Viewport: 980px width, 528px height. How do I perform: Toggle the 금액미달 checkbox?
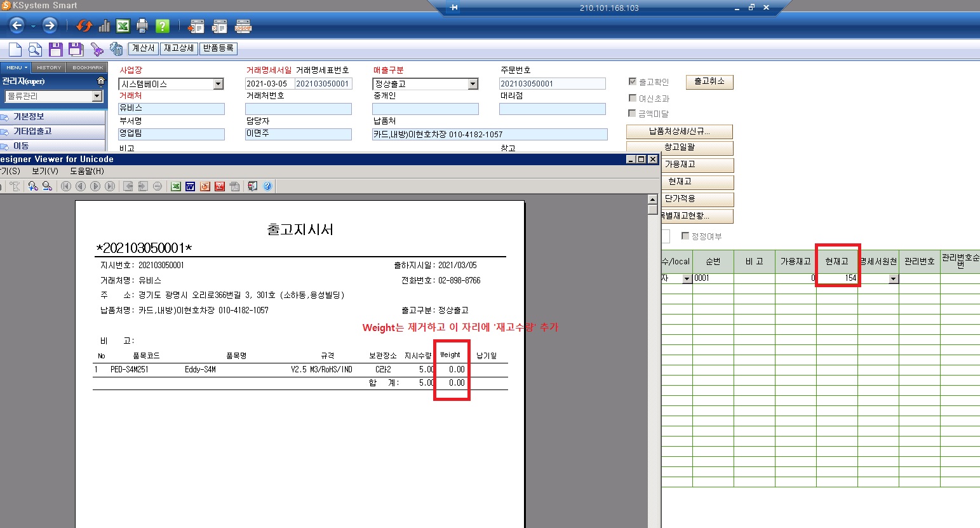point(633,113)
